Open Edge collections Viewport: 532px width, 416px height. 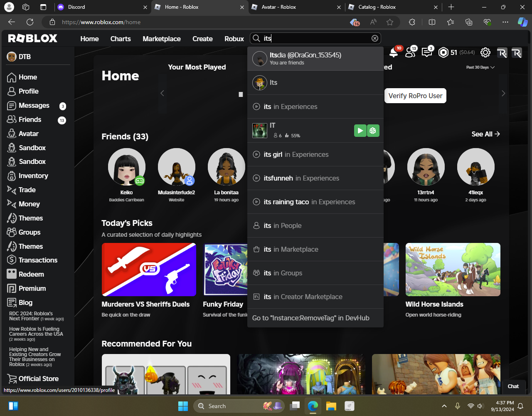tap(469, 22)
